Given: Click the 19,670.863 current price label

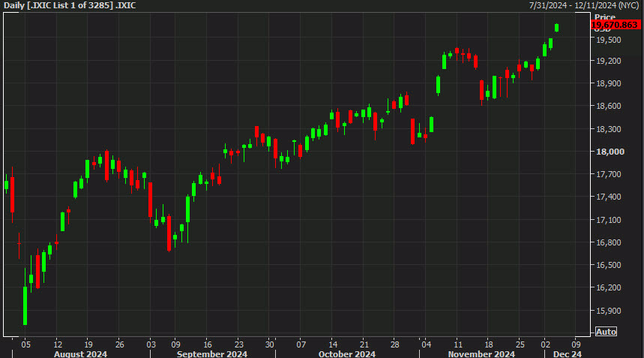Looking at the screenshot, I should click(615, 25).
